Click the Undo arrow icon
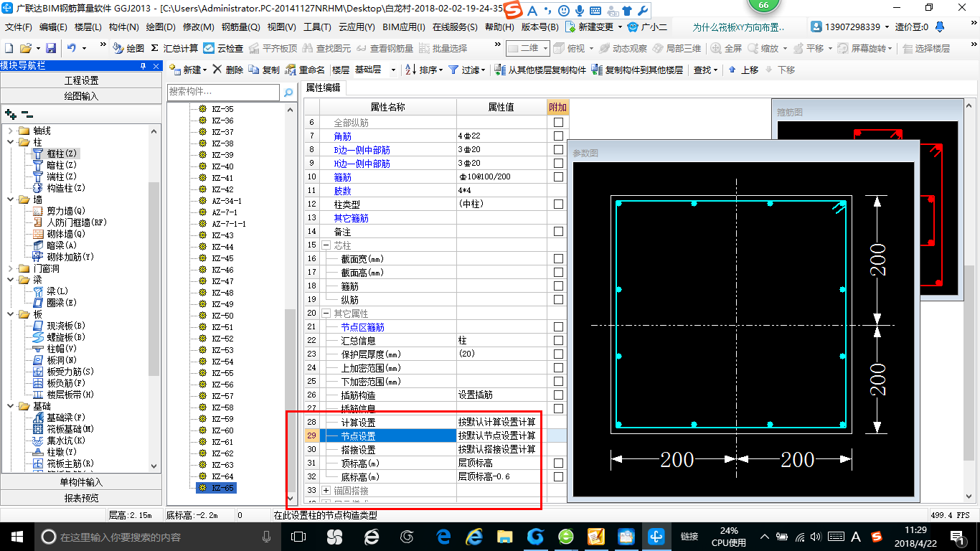 tap(72, 48)
